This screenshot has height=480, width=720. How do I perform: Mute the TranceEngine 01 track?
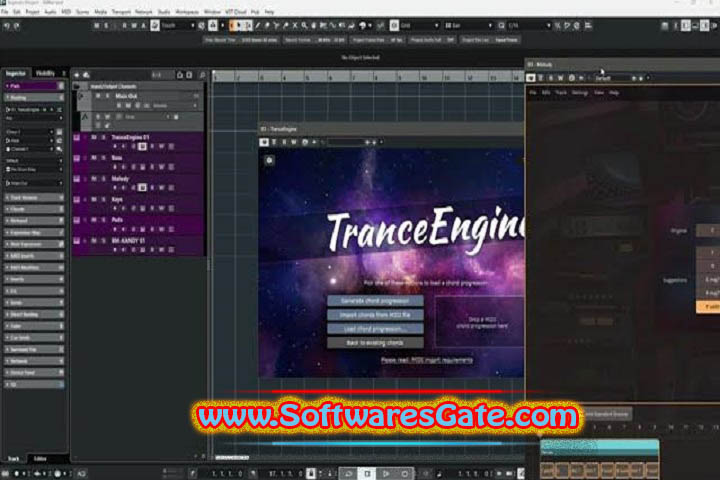click(x=94, y=137)
